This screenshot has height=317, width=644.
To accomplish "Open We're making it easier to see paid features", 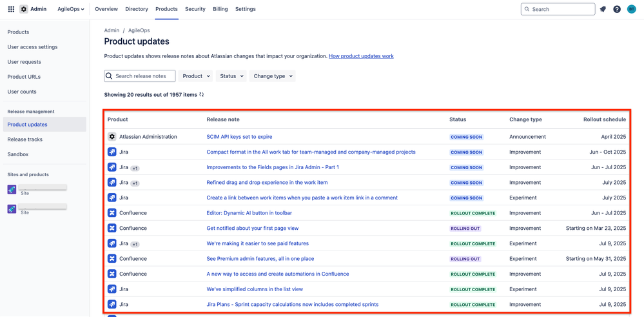I will [x=257, y=243].
